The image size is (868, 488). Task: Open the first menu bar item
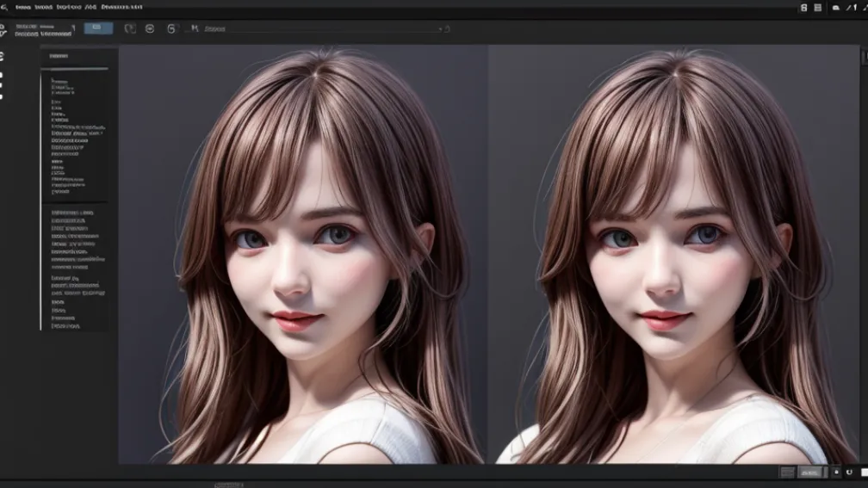pyautogui.click(x=22, y=7)
